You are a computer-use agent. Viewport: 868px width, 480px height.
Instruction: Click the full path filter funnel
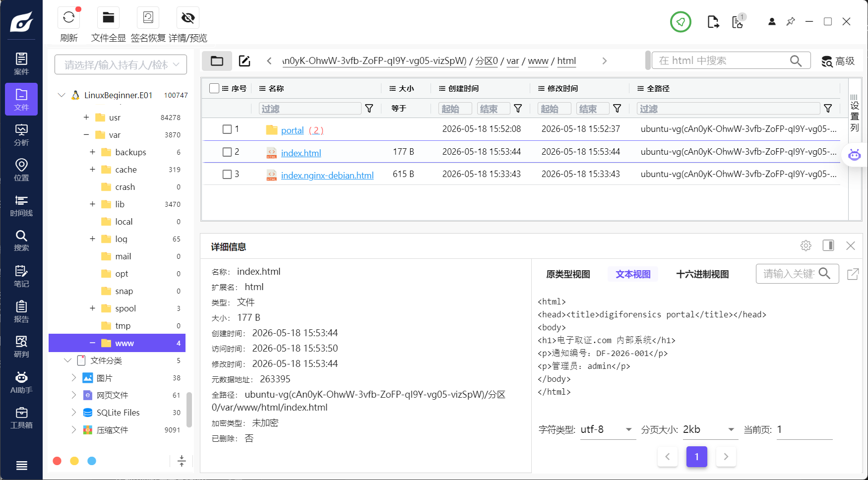[x=828, y=108]
